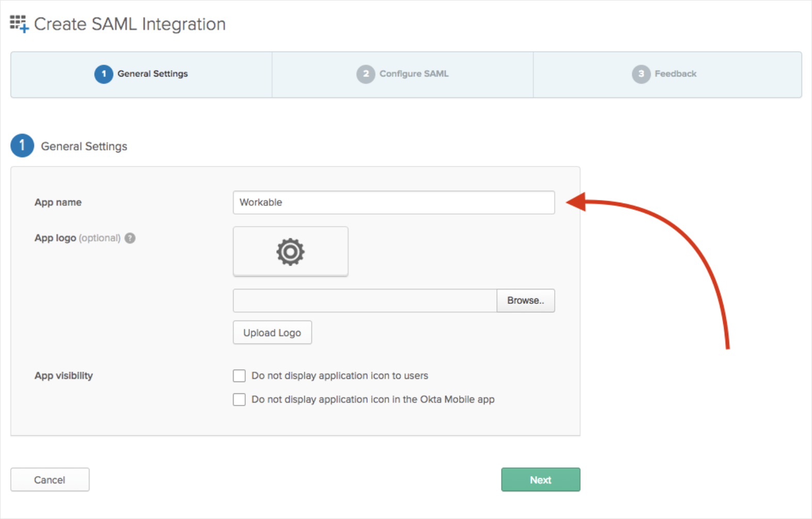
Task: Focus the App name field containing Workable
Action: (x=394, y=203)
